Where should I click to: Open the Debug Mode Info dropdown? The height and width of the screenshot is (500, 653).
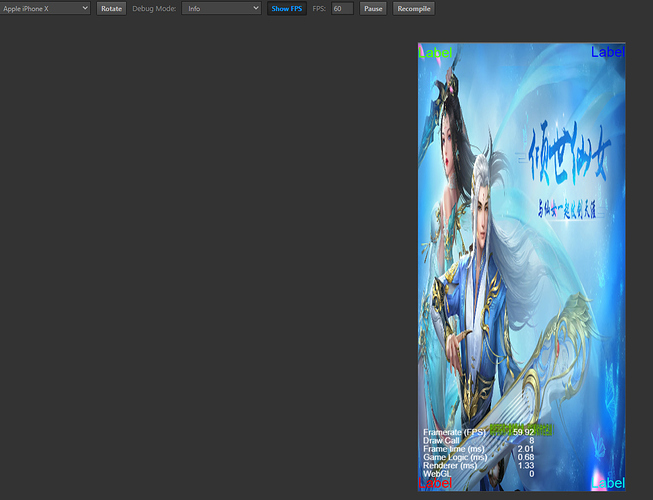[x=221, y=8]
